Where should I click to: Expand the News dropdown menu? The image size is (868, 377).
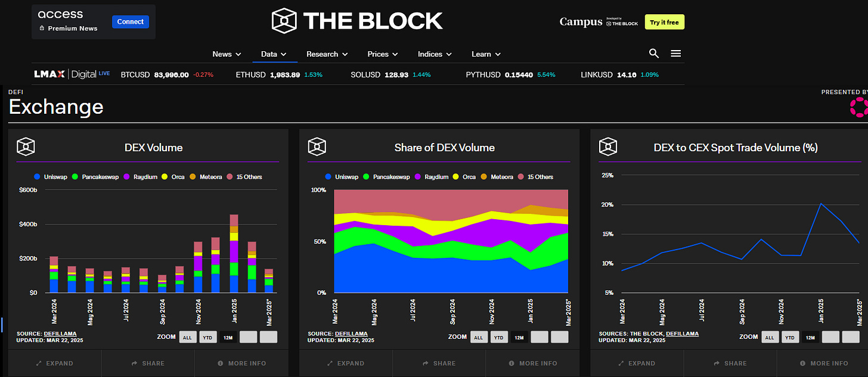(x=227, y=54)
